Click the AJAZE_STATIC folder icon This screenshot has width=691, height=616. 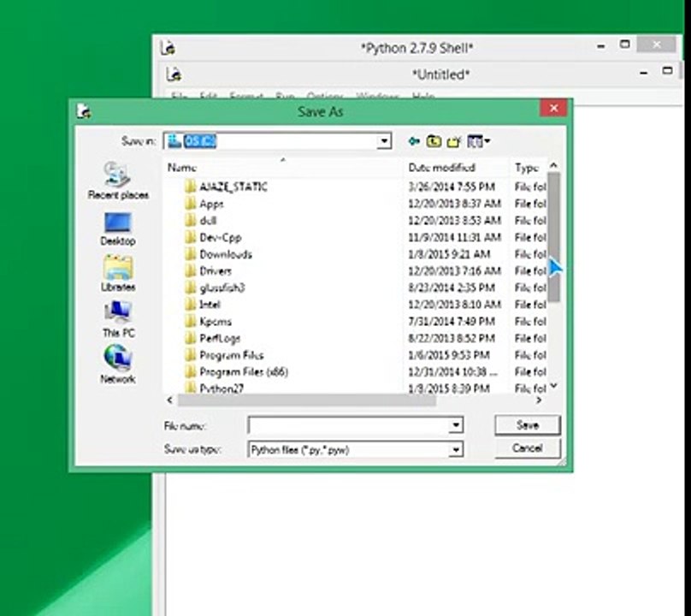190,187
